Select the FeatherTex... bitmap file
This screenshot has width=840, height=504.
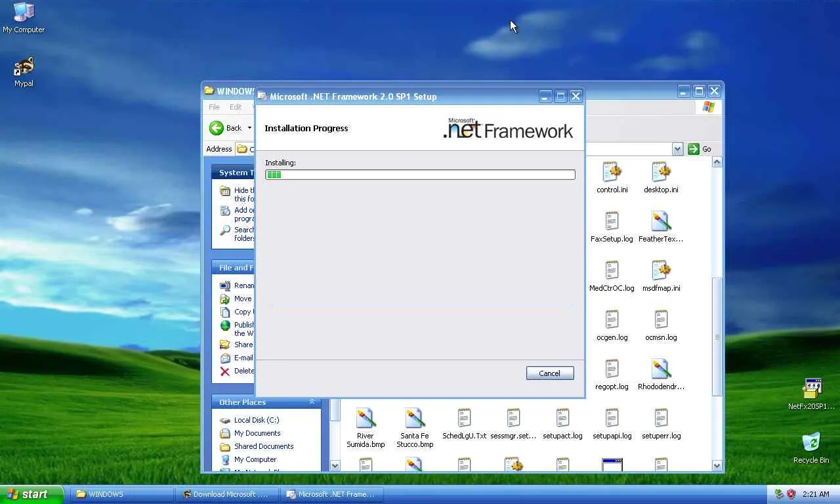[x=661, y=228]
